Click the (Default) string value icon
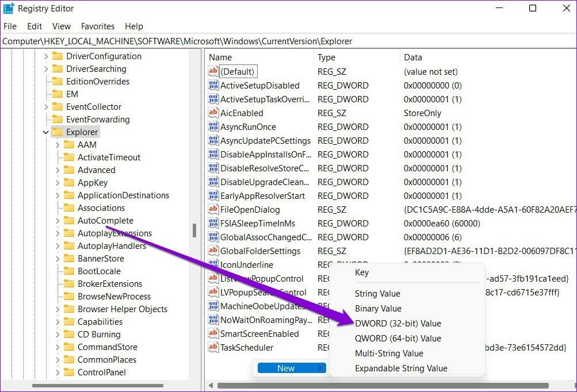The height and width of the screenshot is (392, 577). click(213, 72)
